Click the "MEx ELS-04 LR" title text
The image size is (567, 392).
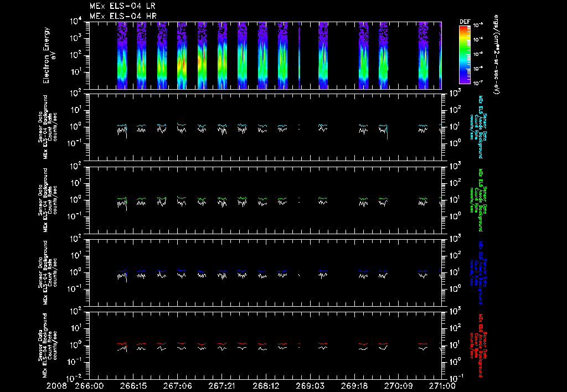pos(122,6)
